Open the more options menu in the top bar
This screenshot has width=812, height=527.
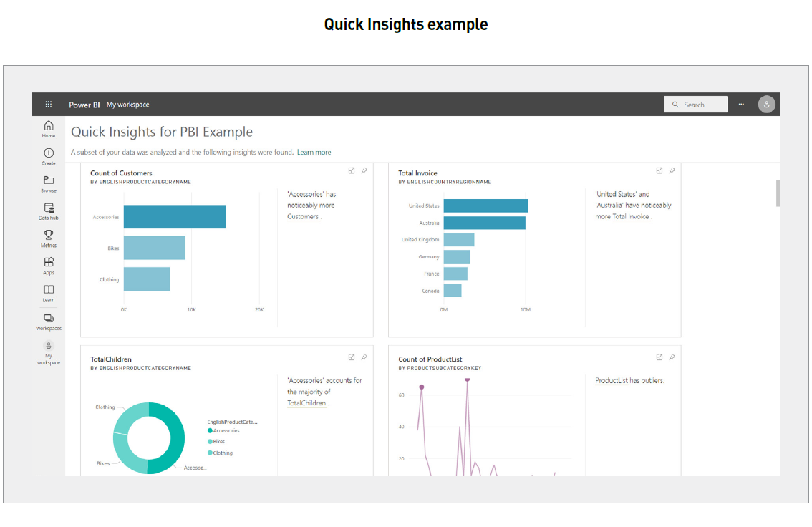click(x=741, y=104)
